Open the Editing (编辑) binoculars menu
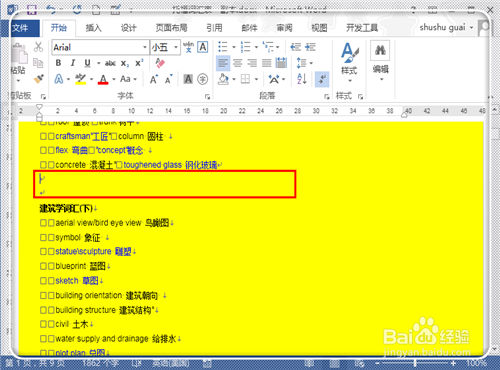500x370 pixels. 380,60
